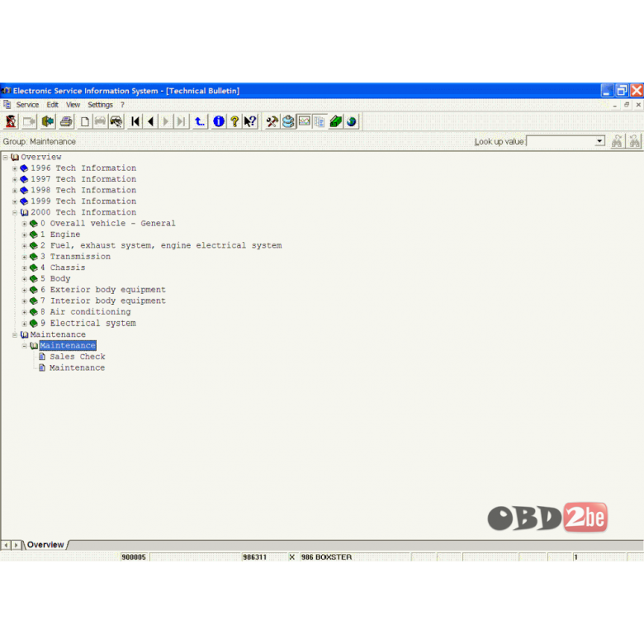644x644 pixels.
Task: Activate the cursor-with-question context help icon
Action: click(249, 121)
